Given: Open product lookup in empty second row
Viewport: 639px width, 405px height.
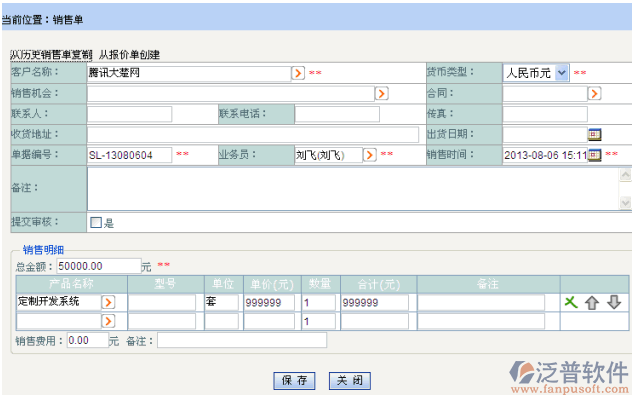Looking at the screenshot, I should (x=109, y=321).
